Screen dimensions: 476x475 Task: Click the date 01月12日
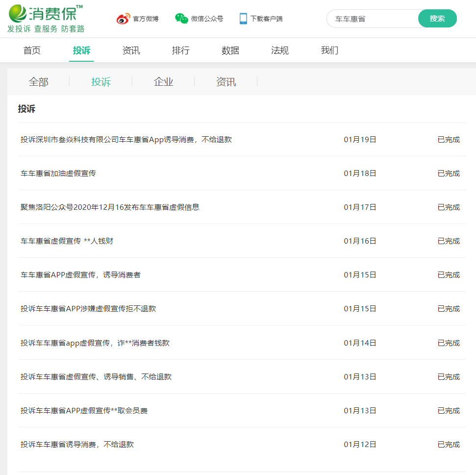(x=360, y=444)
